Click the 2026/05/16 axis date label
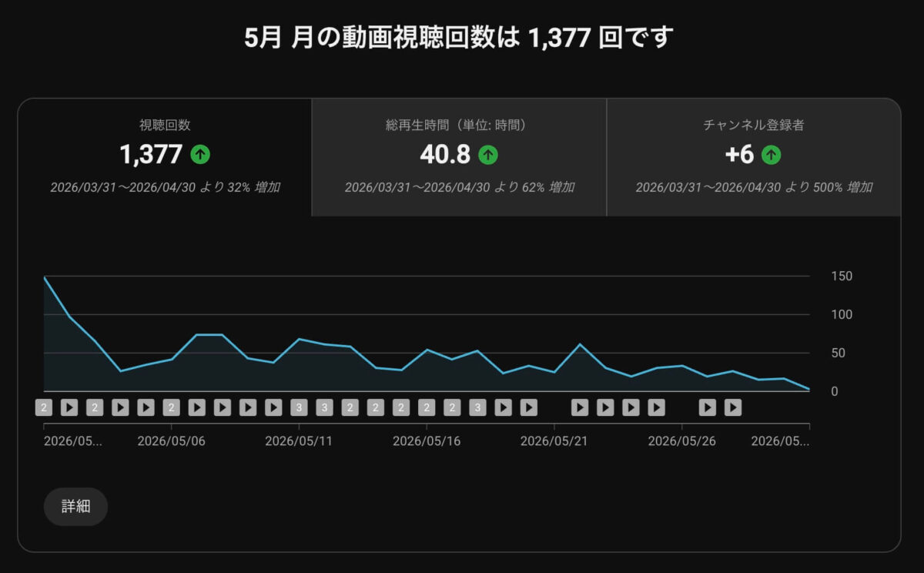The image size is (924, 573). tap(427, 441)
